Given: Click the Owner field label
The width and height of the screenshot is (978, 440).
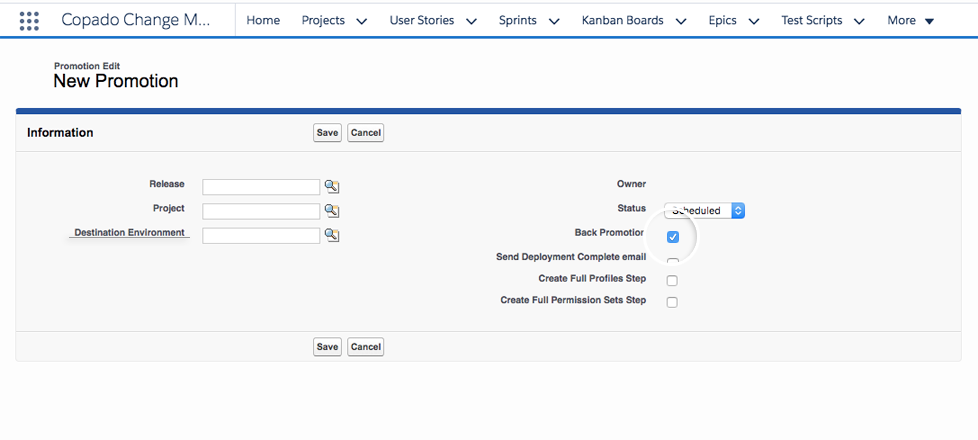Looking at the screenshot, I should pos(631,184).
